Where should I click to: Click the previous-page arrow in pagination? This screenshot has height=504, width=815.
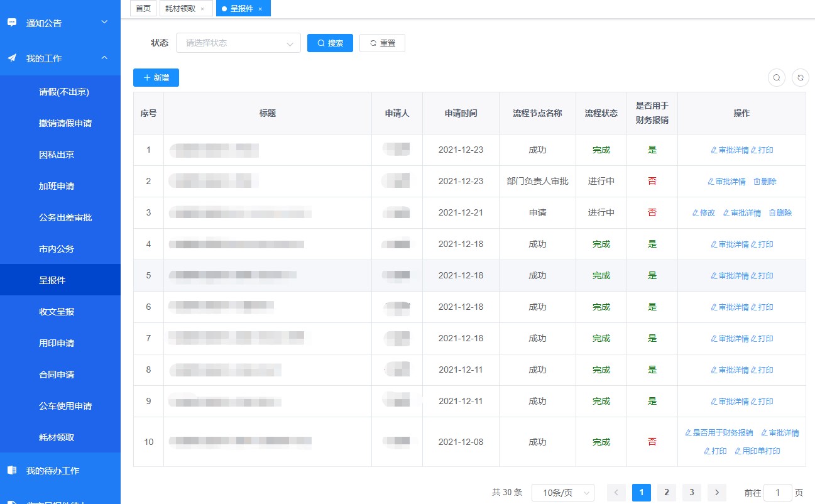pos(616,493)
